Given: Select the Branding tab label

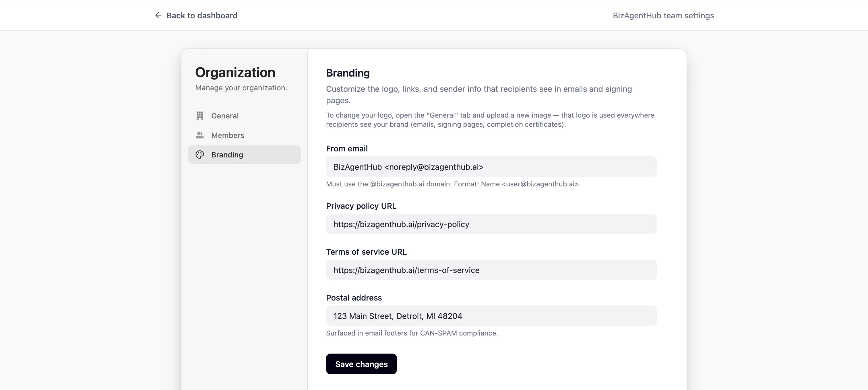Looking at the screenshot, I should (x=227, y=155).
